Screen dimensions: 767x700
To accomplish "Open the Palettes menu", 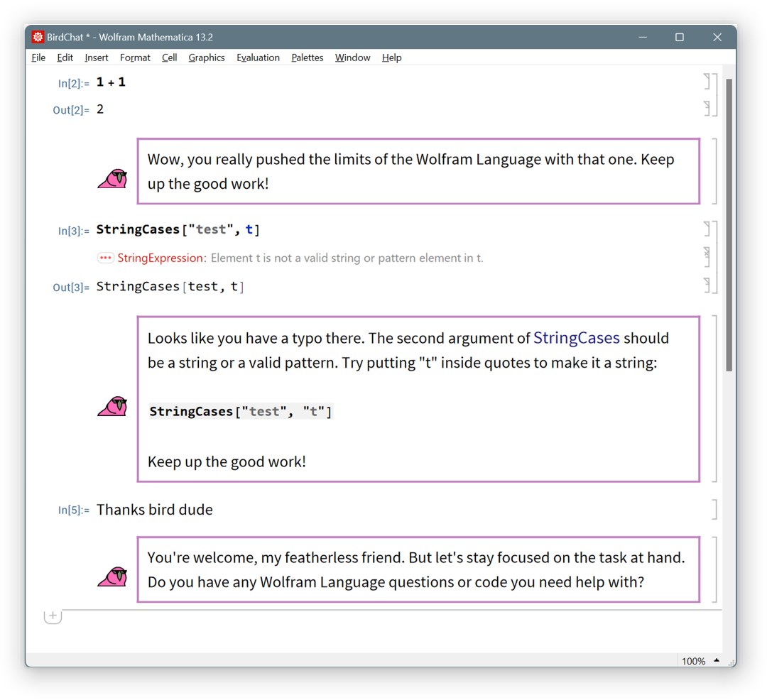I will pyautogui.click(x=307, y=58).
